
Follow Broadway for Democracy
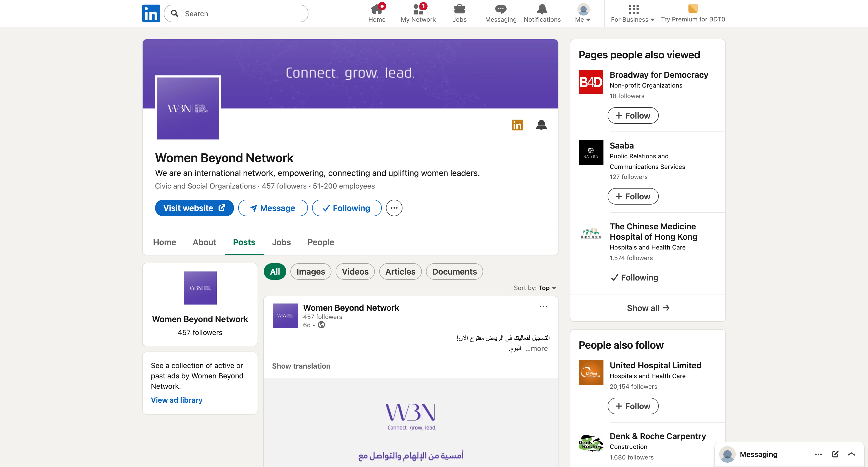coord(633,115)
